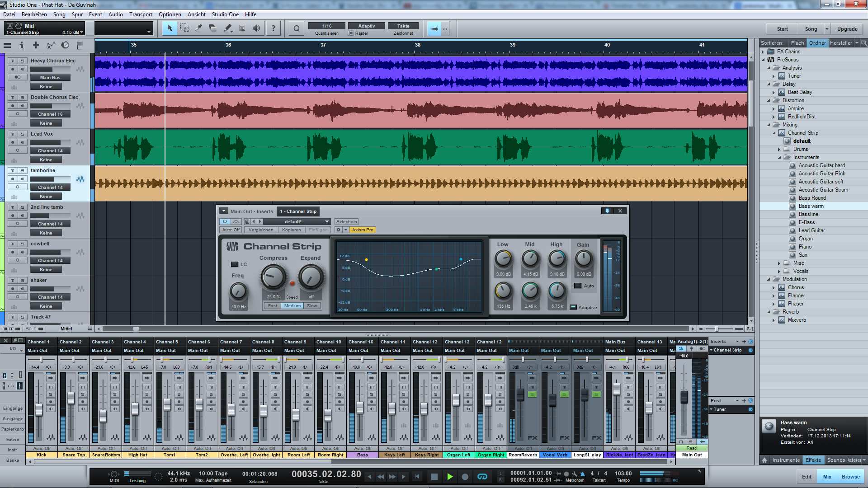Screen dimensions: 868x488
Task: Switch to Instrumente tab in browser
Action: pos(786,460)
